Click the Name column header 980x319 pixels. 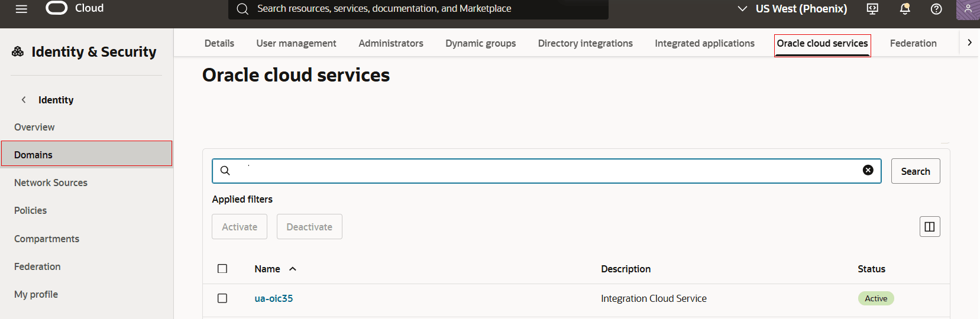[267, 269]
